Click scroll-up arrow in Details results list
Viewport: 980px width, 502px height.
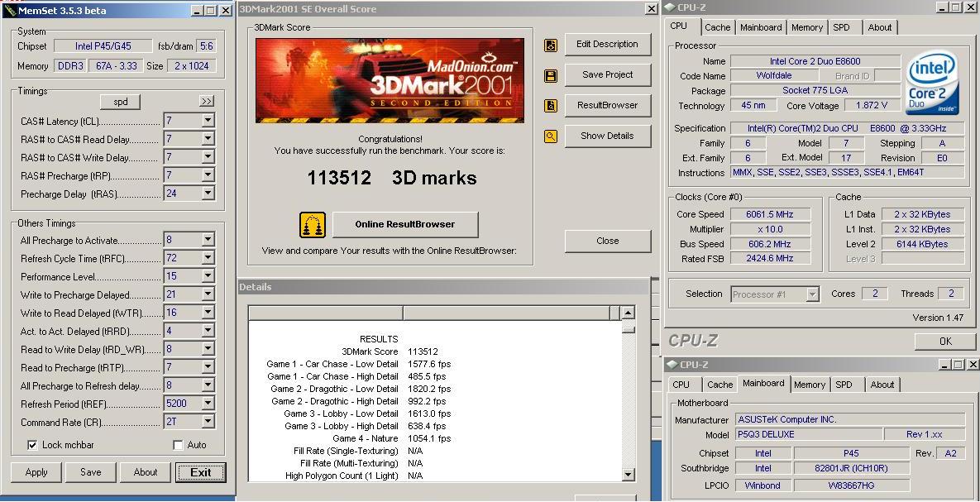pyautogui.click(x=629, y=313)
